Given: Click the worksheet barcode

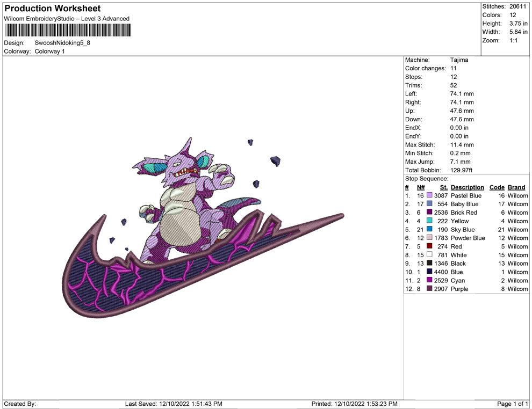Looking at the screenshot, I should tap(68, 30).
